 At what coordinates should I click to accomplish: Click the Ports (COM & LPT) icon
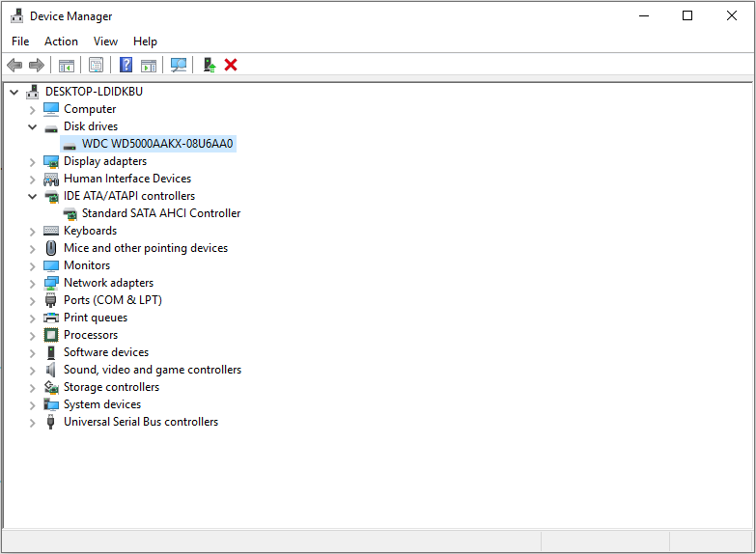[50, 300]
